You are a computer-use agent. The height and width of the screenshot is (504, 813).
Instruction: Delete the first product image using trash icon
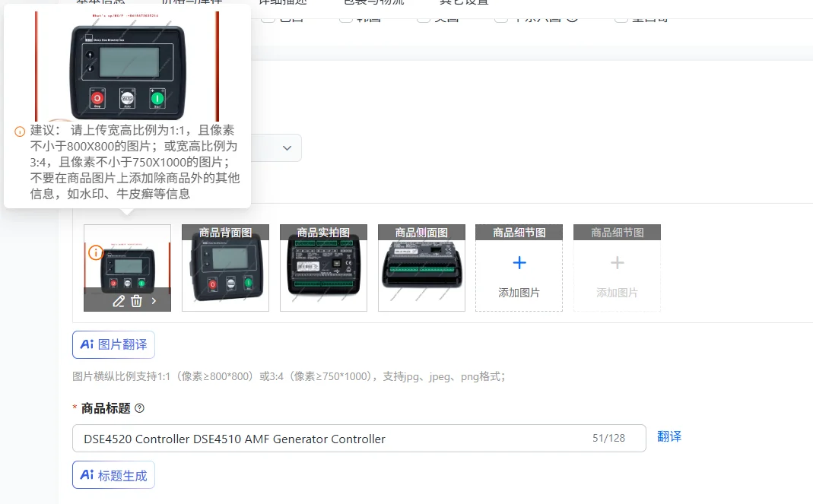[136, 301]
